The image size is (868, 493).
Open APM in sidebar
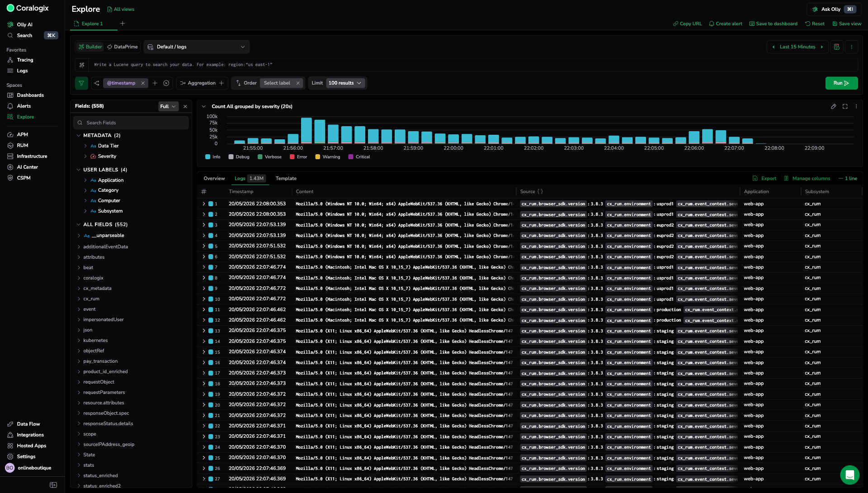pyautogui.click(x=22, y=134)
